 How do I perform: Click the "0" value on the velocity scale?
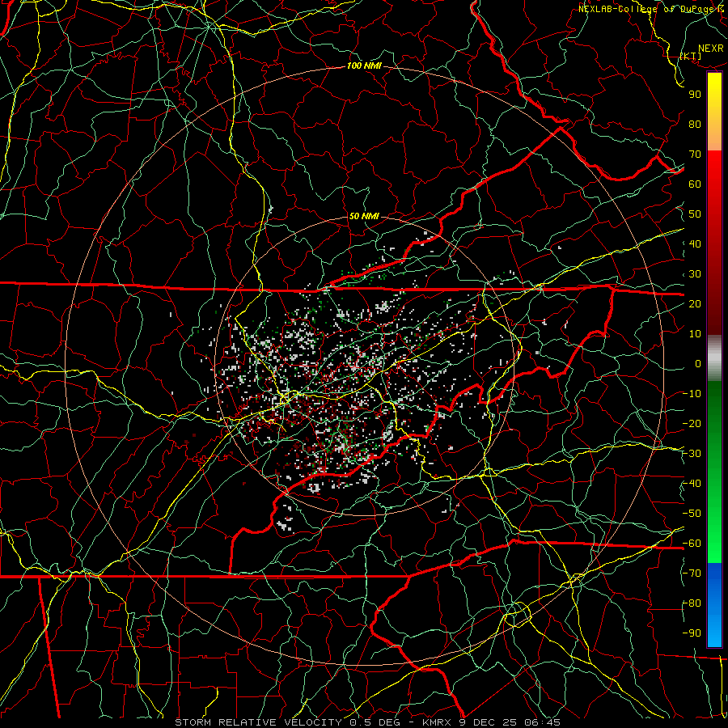coord(698,364)
